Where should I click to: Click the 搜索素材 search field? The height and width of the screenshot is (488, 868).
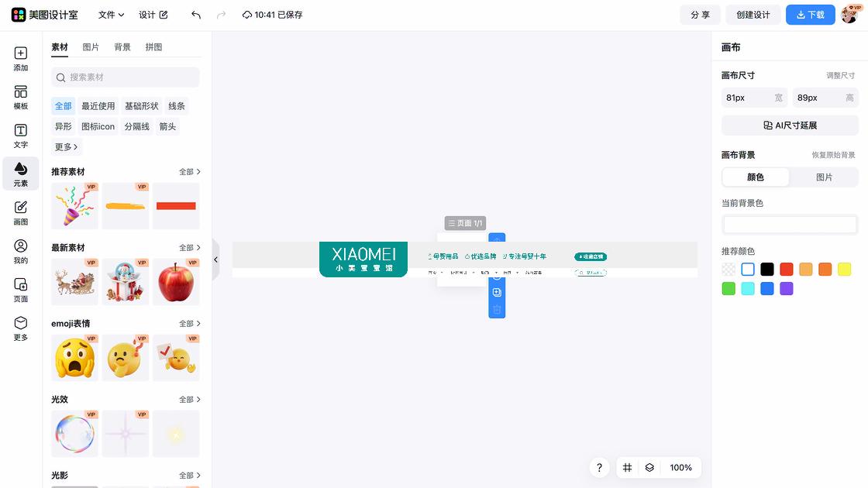(x=126, y=77)
